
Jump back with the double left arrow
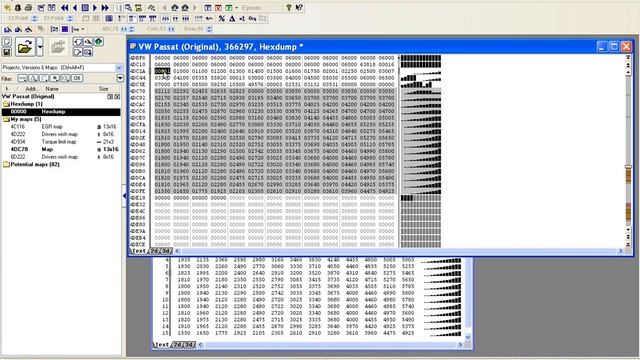tap(64, 8)
